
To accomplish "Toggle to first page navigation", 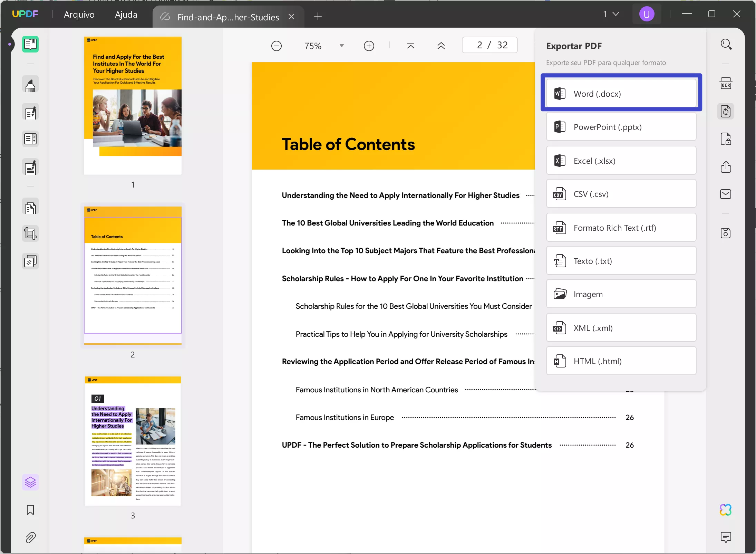I will click(x=411, y=45).
